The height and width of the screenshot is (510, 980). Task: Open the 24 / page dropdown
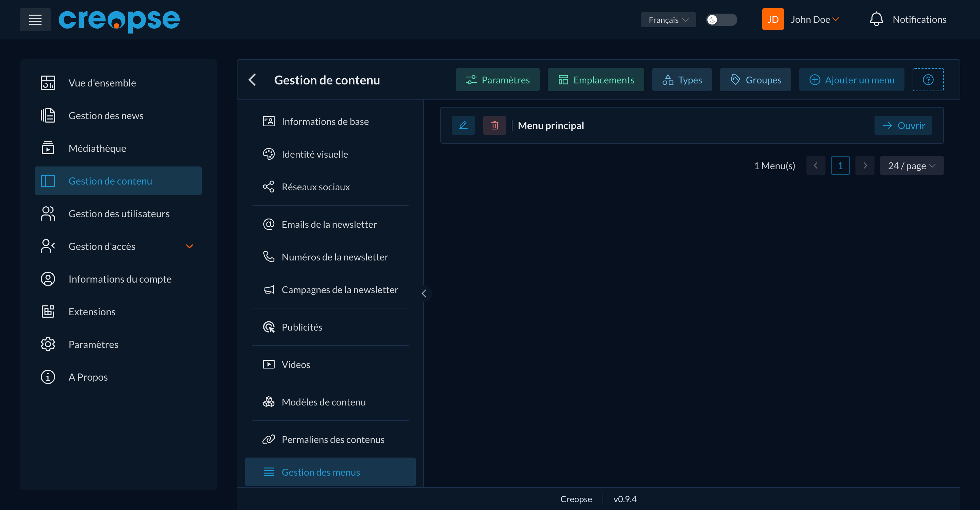pos(912,165)
